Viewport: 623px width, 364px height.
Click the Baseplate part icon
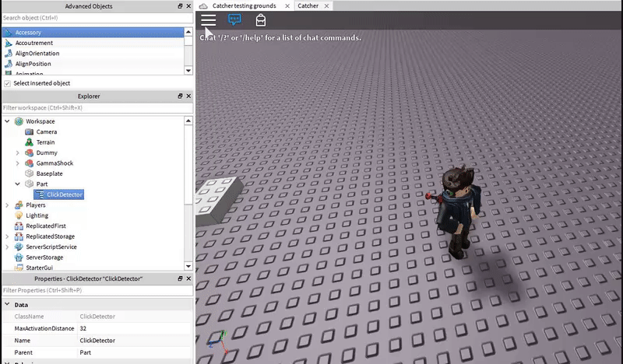coord(29,173)
